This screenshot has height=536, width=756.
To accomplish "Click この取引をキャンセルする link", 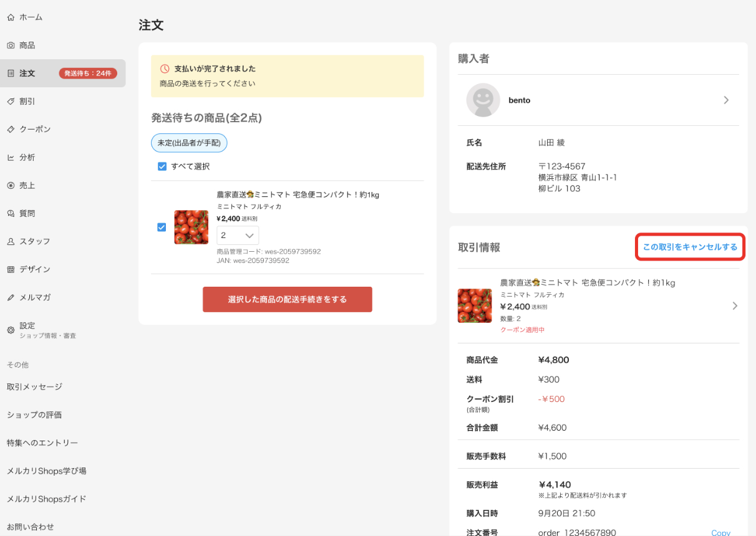I will click(690, 247).
